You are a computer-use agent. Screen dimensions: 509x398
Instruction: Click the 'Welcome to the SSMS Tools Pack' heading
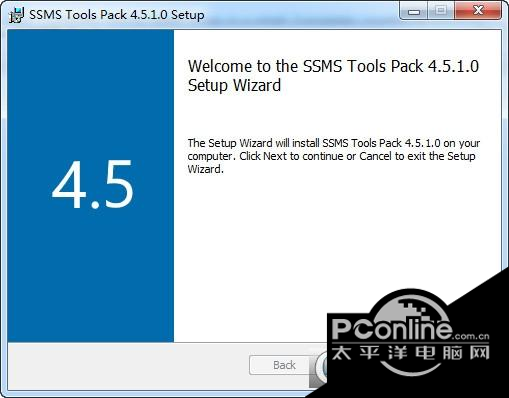333,76
